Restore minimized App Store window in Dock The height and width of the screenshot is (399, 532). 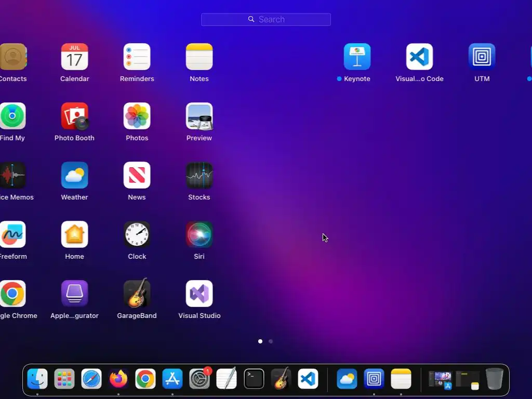(x=440, y=380)
